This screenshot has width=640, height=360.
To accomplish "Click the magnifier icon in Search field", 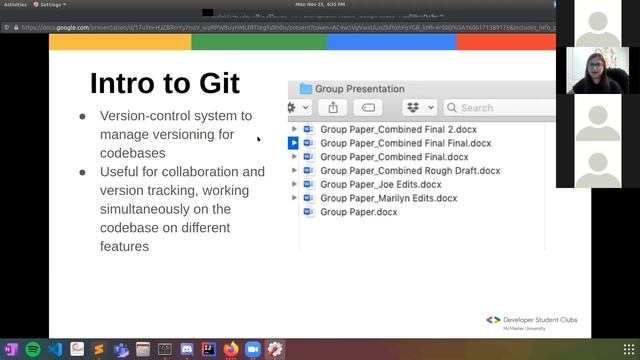I will tap(451, 108).
